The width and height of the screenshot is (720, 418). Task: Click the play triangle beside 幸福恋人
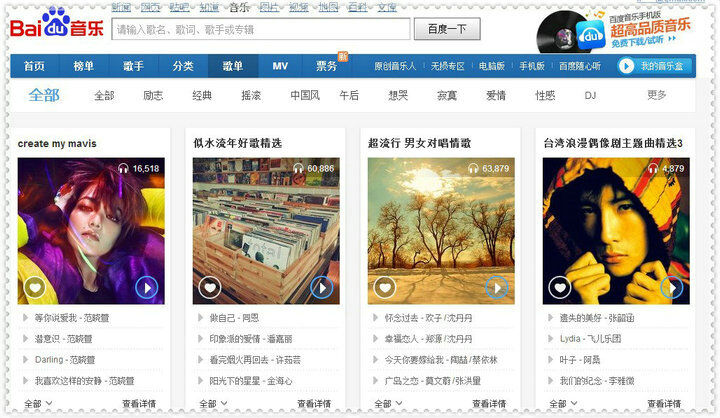pos(375,339)
